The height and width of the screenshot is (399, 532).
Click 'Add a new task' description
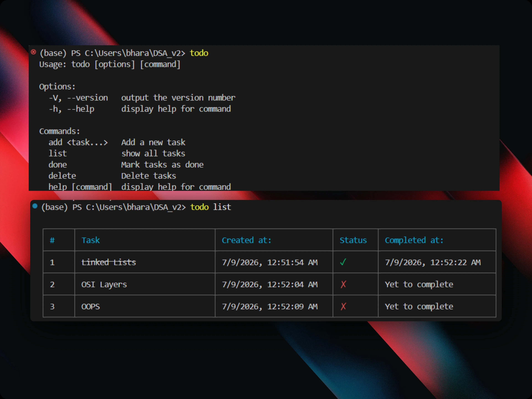(x=153, y=142)
